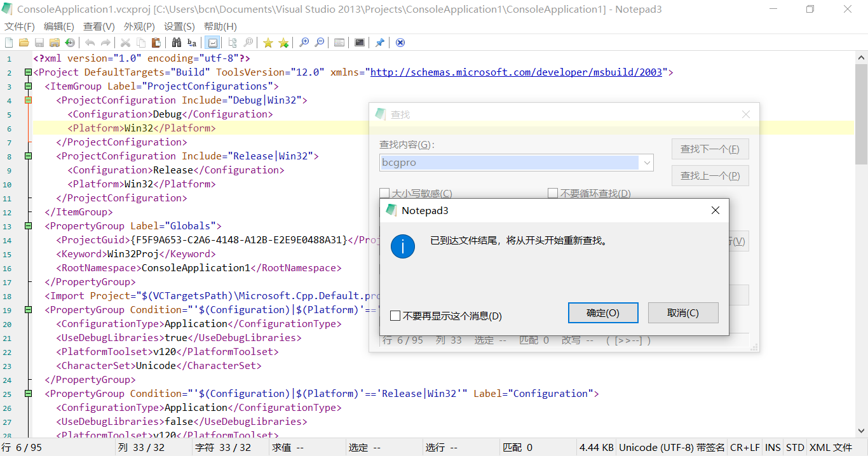Tick 不要再显示这个消息 in the dialog

coord(395,314)
